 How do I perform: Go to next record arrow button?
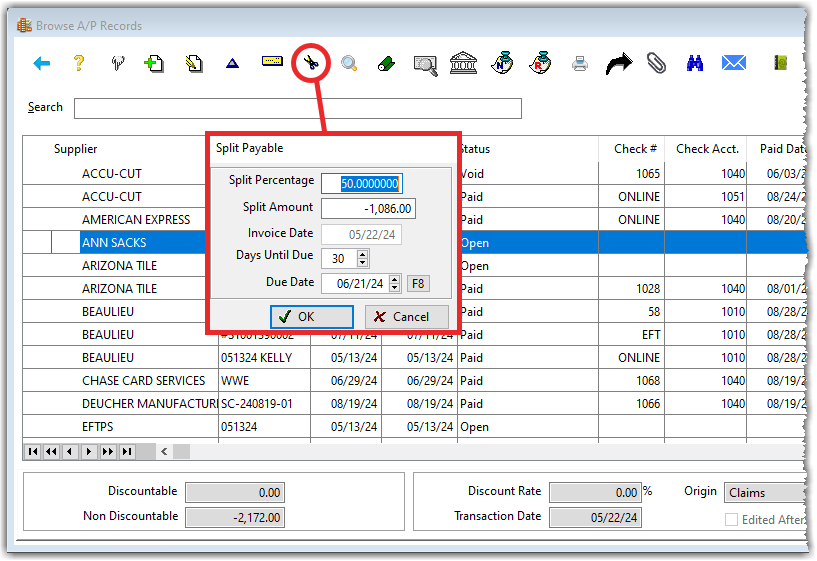pos(89,452)
